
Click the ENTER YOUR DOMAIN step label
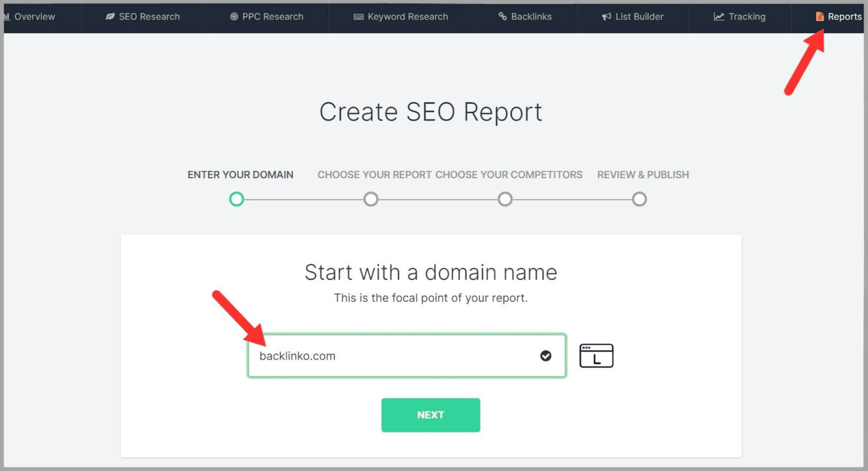point(240,175)
